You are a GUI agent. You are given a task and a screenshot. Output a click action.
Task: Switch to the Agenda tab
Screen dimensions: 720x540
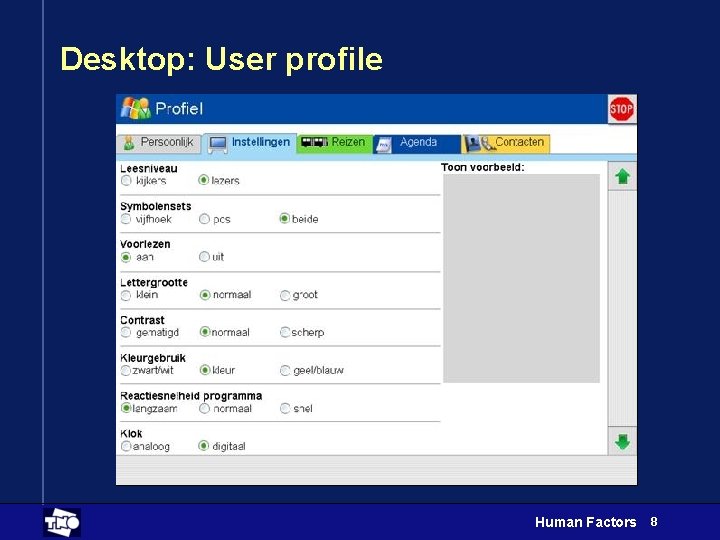[x=417, y=144]
